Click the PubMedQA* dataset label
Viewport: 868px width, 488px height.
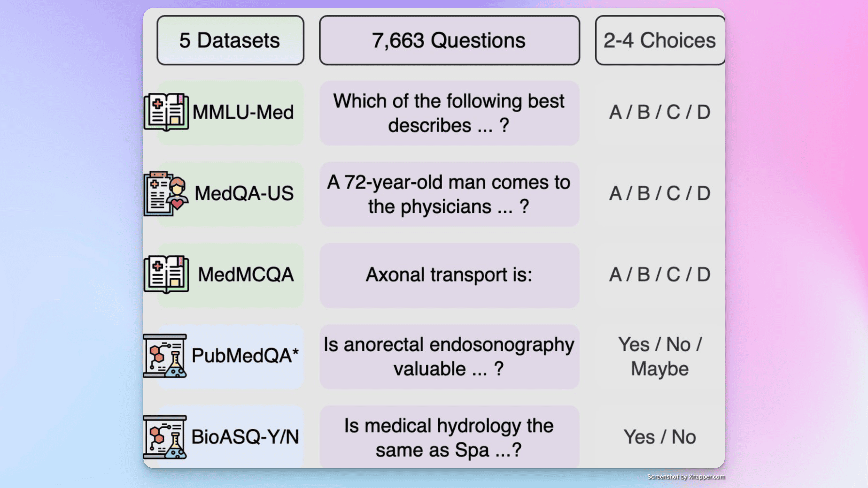tap(245, 356)
